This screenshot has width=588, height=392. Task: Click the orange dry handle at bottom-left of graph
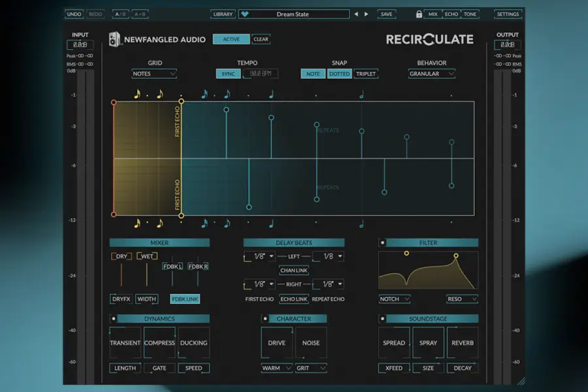[x=114, y=214]
